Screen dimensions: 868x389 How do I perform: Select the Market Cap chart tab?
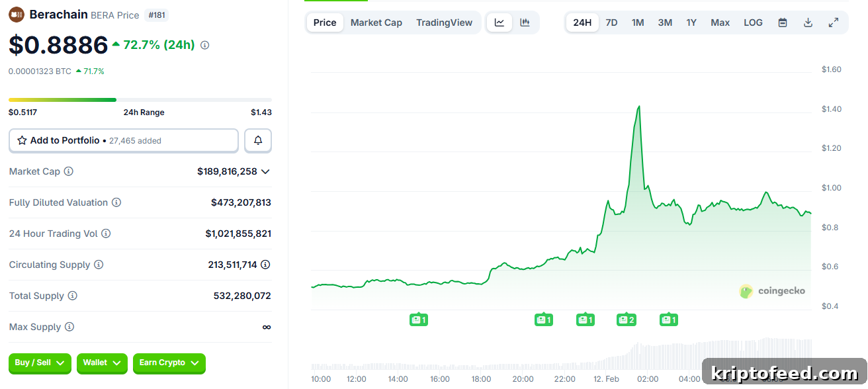(x=376, y=22)
